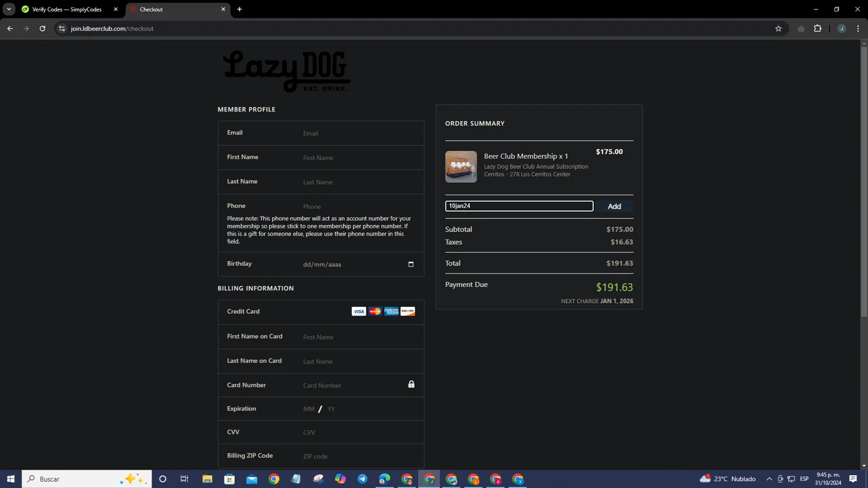868x488 pixels.
Task: Click the address bar URL
Action: (x=112, y=28)
